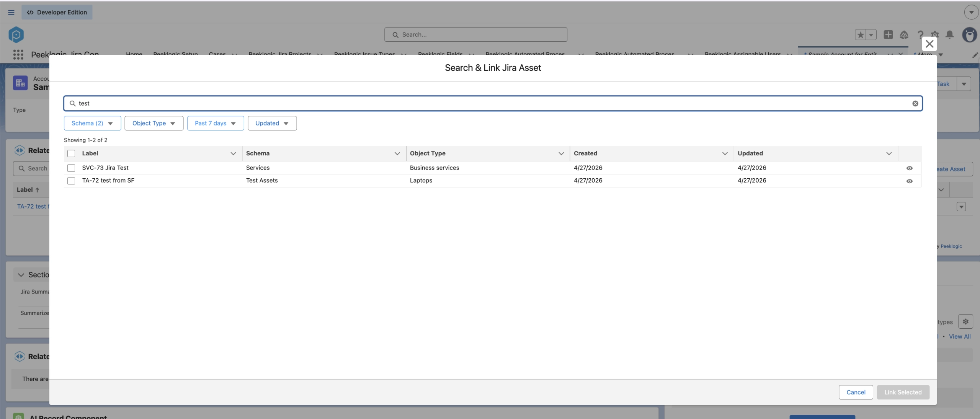Open the Schema (2) filter dropdown
The width and height of the screenshot is (980, 419).
pos(92,123)
